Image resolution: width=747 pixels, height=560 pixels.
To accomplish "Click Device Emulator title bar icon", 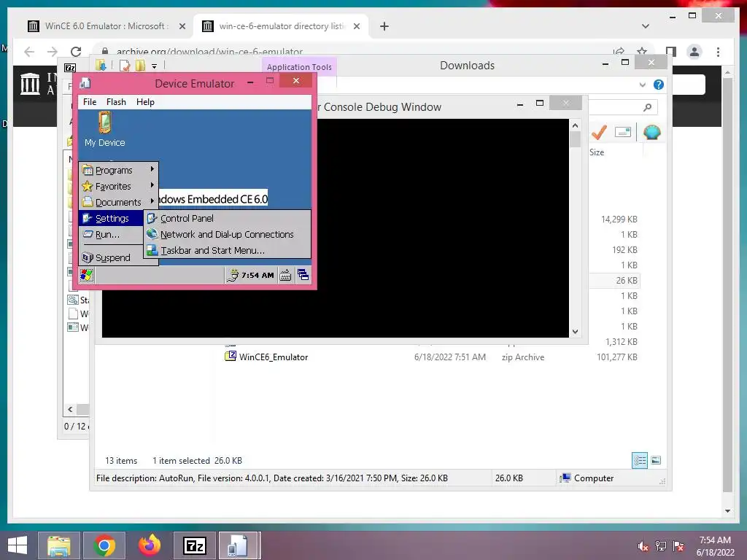I will pyautogui.click(x=85, y=83).
